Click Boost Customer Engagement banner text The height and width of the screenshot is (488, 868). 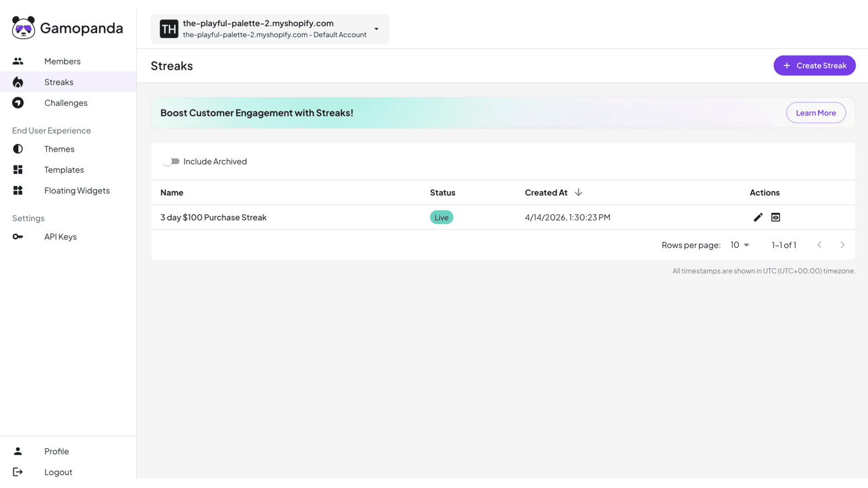257,113
